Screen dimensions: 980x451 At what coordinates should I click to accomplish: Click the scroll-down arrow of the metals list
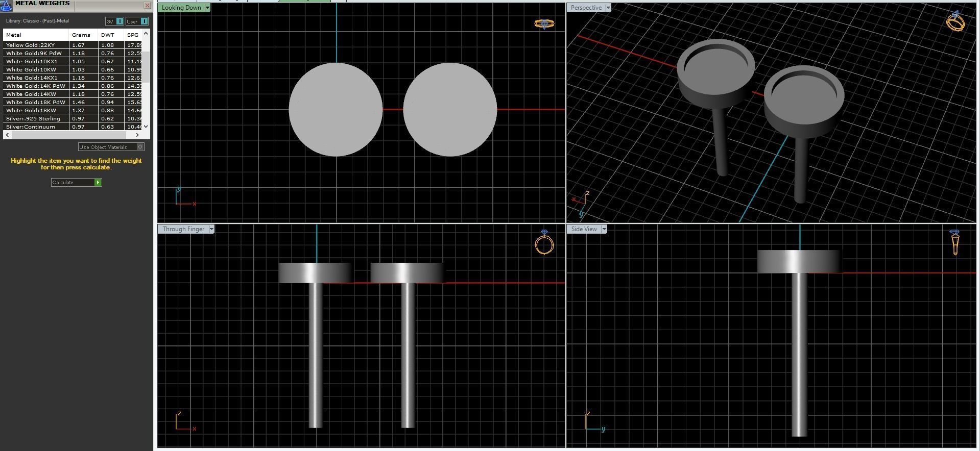pyautogui.click(x=146, y=127)
